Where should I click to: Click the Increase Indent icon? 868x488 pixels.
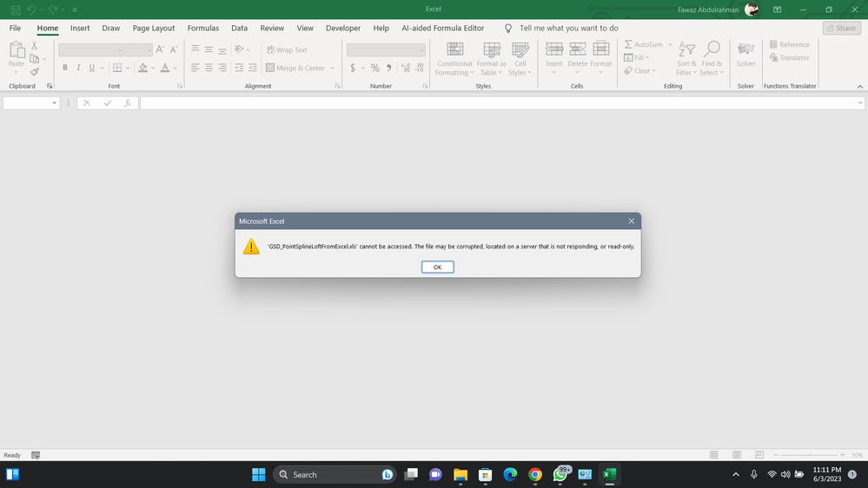coord(253,68)
